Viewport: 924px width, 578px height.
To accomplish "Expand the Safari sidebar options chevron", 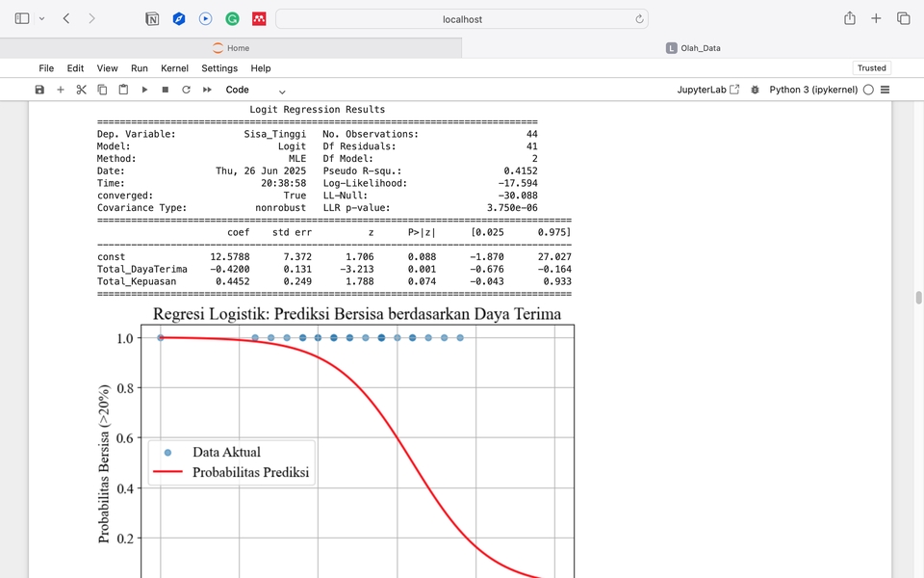I will (x=41, y=18).
